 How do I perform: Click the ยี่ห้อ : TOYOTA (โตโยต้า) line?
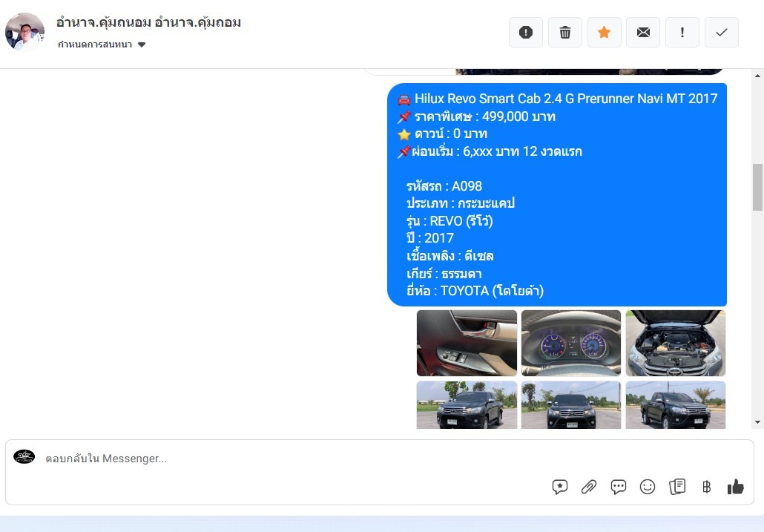pyautogui.click(x=475, y=291)
